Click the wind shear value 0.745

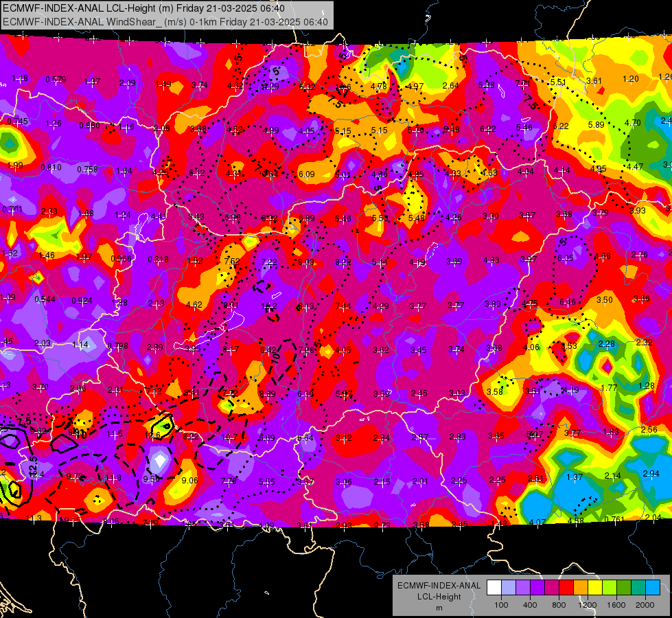point(18,122)
